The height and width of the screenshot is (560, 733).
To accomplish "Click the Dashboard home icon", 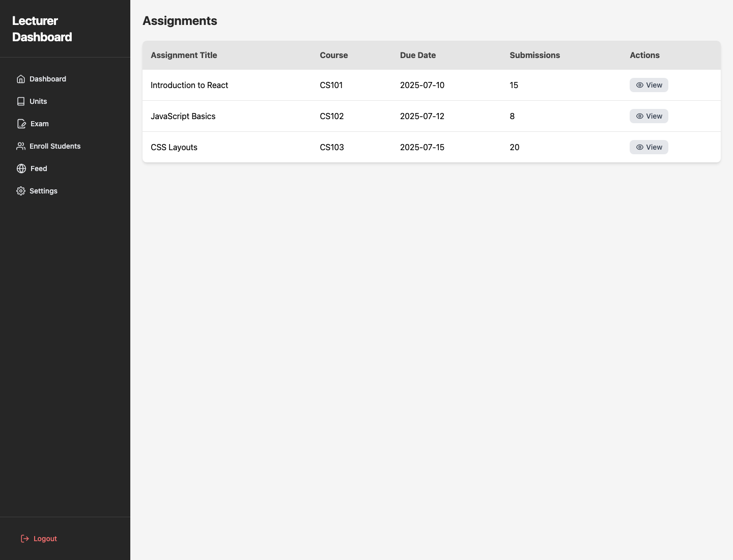I will (21, 79).
